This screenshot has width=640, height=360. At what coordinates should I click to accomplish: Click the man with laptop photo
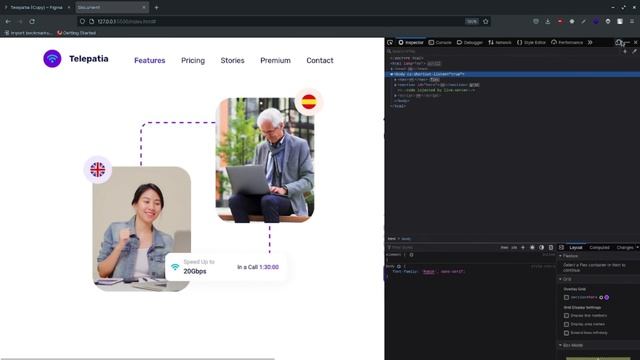(x=265, y=160)
